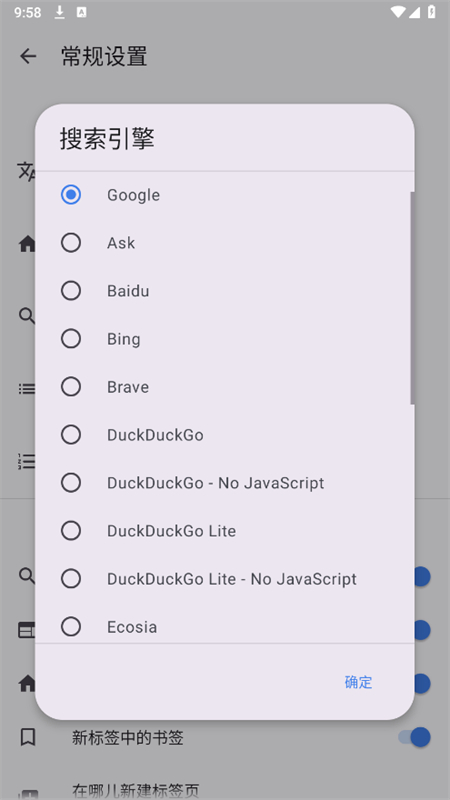Image resolution: width=450 pixels, height=800 pixels.
Task: Tap the 常规设置 page title
Action: 104,56
